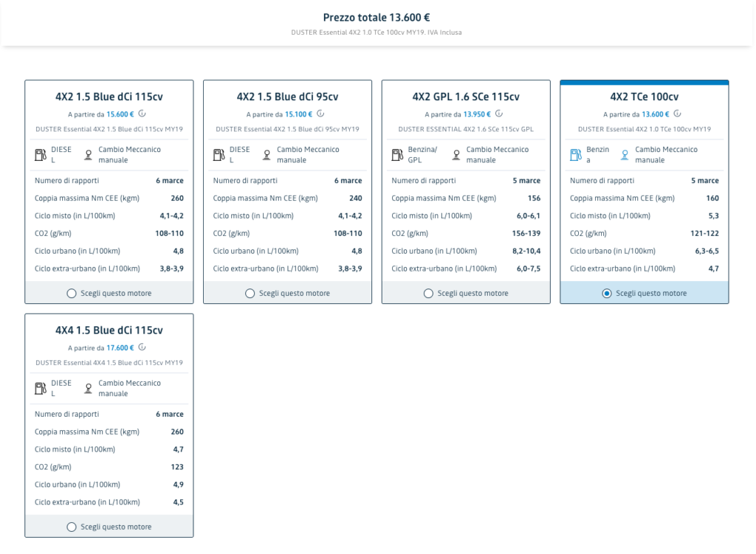Click Benzina/GPL fuel label
The width and height of the screenshot is (756, 554).
pyautogui.click(x=422, y=155)
